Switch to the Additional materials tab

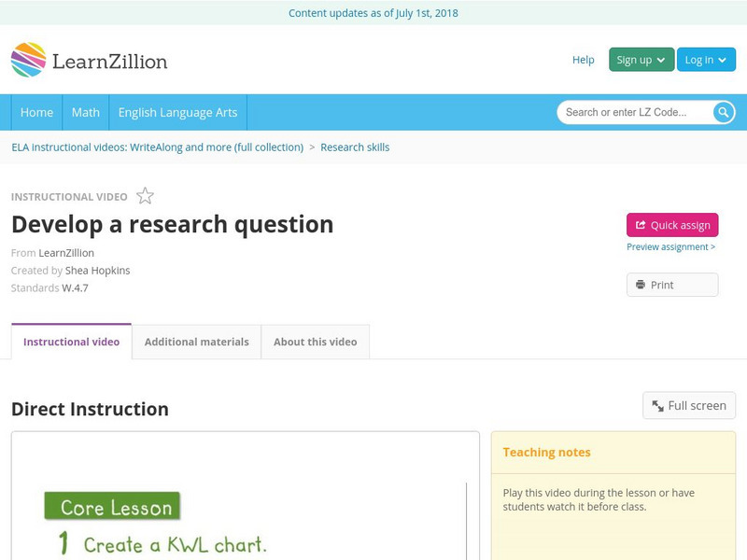point(196,342)
